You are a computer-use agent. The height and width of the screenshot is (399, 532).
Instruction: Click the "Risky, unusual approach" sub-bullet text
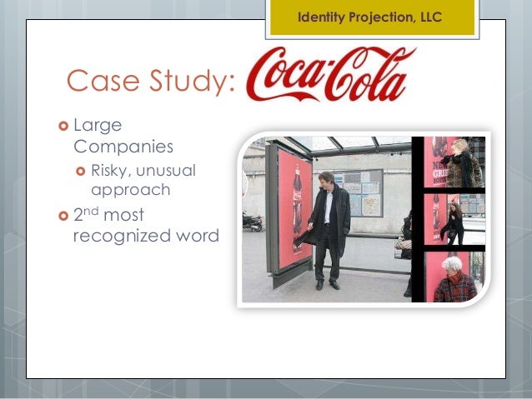(143, 180)
